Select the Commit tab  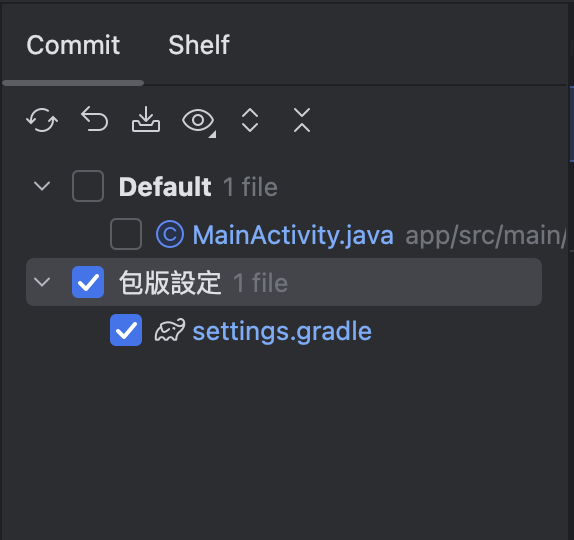click(73, 45)
